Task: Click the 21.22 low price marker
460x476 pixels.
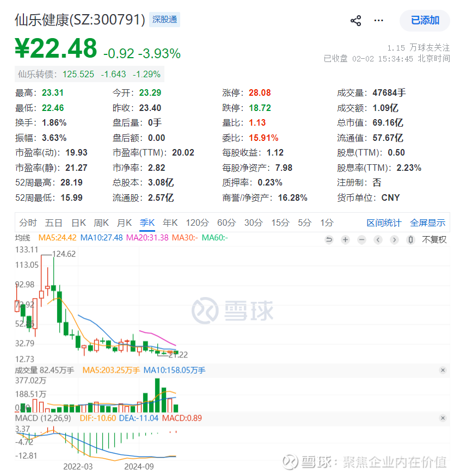Action: [178, 355]
